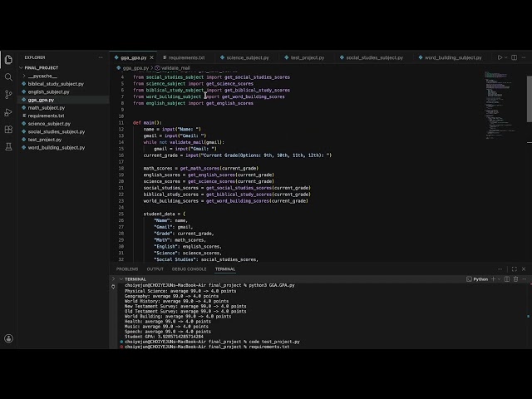Switch to the PROBLEMS panel tab
This screenshot has width=532, height=399.
(127, 269)
